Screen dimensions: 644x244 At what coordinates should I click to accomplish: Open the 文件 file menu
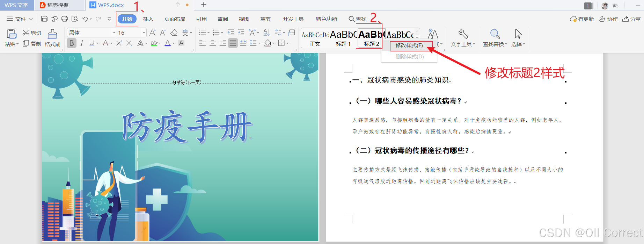point(20,19)
